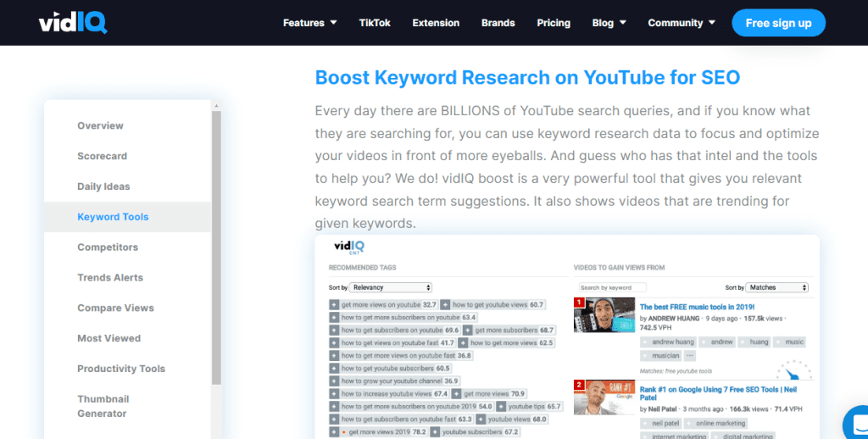The width and height of the screenshot is (868, 439).
Task: Open Extension in the top navigation
Action: [436, 23]
